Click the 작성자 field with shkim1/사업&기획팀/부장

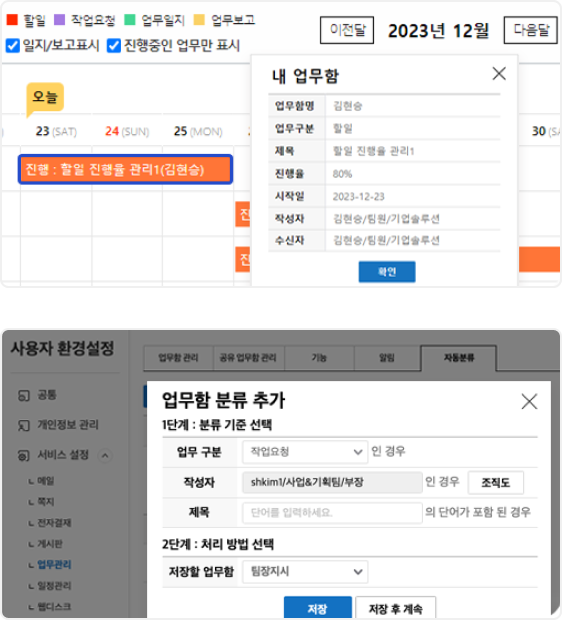tap(332, 482)
